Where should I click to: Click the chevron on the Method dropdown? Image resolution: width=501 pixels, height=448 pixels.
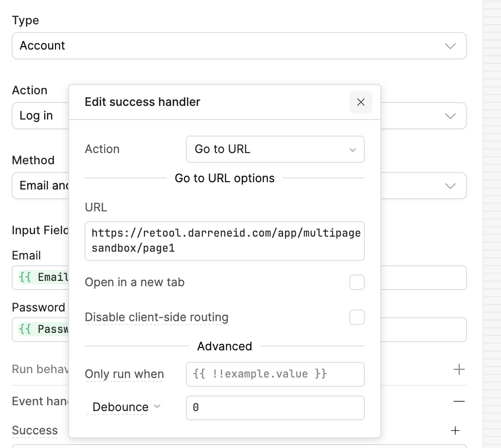[x=450, y=186]
